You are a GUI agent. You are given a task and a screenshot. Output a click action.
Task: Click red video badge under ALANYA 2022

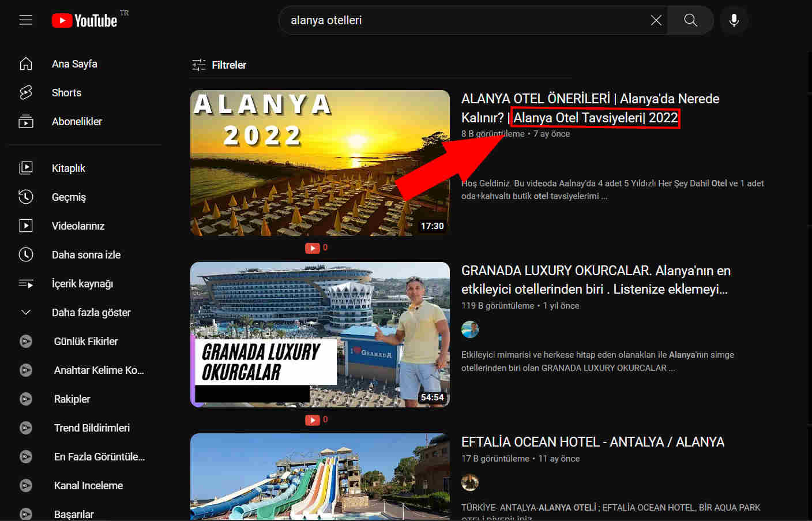(x=313, y=248)
